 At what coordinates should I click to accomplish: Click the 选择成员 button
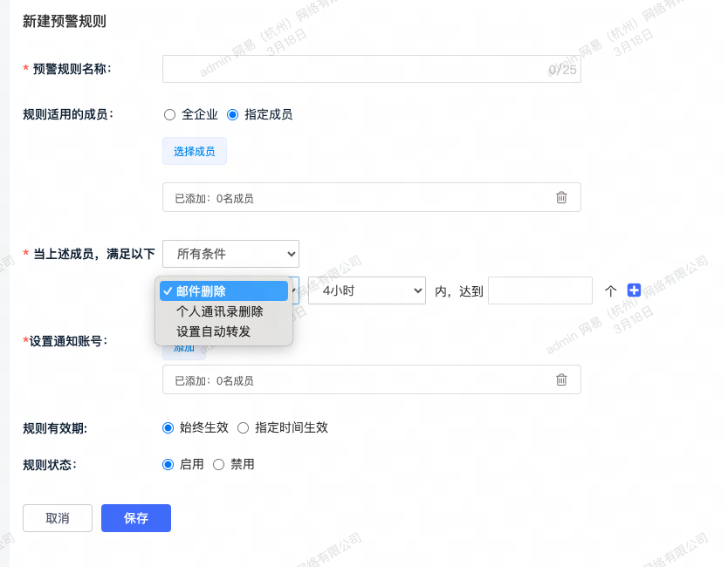tap(194, 151)
